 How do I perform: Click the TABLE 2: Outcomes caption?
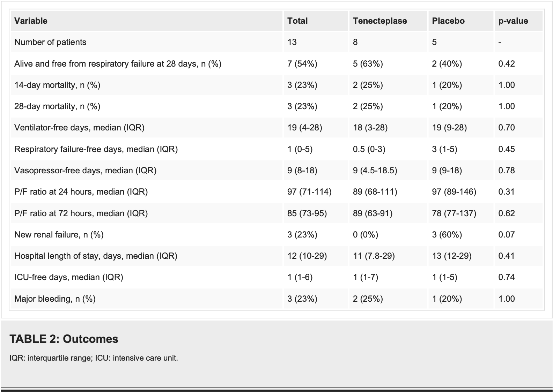[x=64, y=339]
